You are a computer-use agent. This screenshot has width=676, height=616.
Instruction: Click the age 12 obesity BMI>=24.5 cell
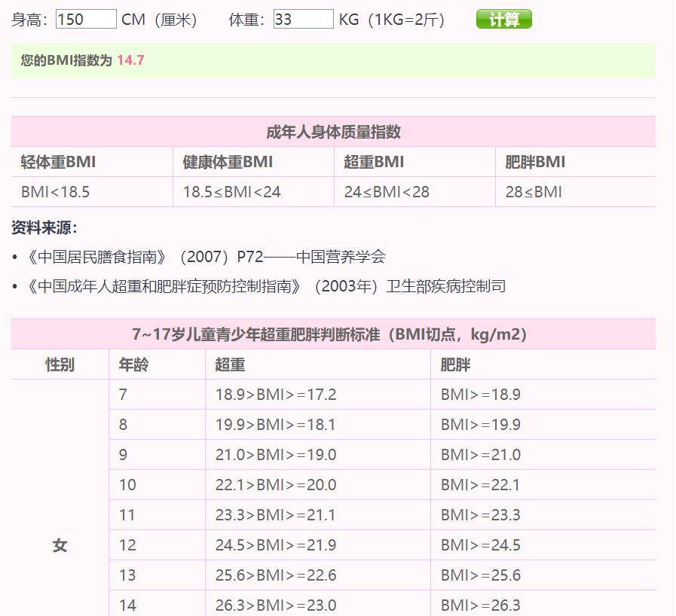point(543,545)
